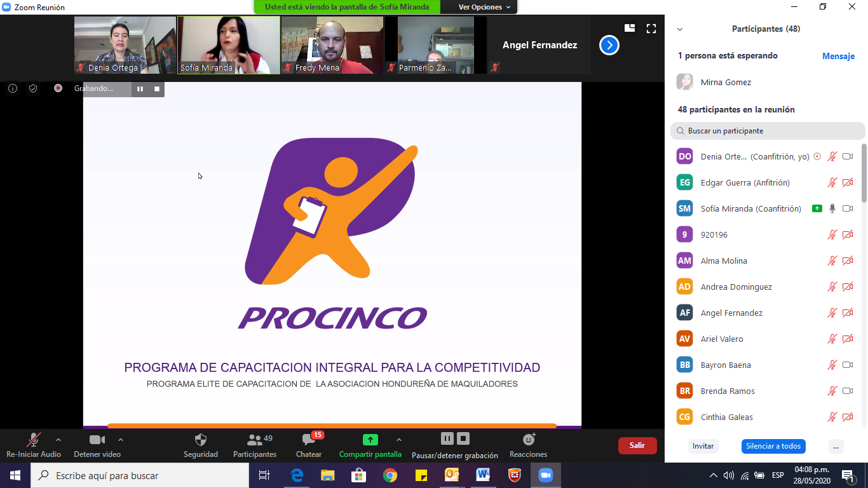This screenshot has width=868, height=488.
Task: Select Mirna Gomez in the waiting room
Action: 766,82
